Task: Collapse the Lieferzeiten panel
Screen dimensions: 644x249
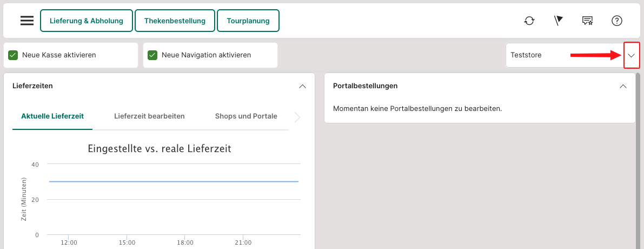Action: click(x=302, y=86)
